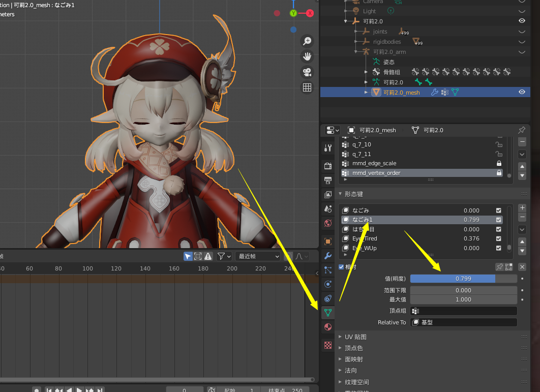This screenshot has height=392, width=540.
Task: Toggle camera view icon in viewport gizmos
Action: (x=307, y=72)
